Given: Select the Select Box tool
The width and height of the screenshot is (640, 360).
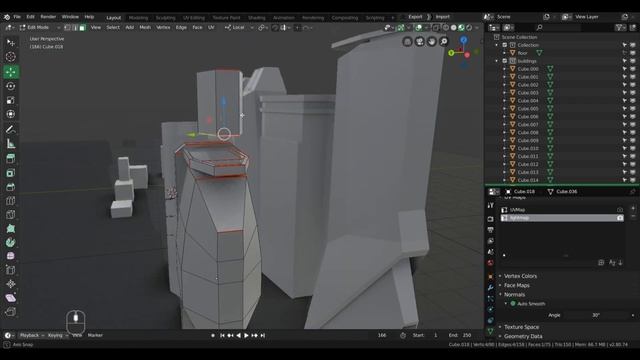Looking at the screenshot, I should click(11, 42).
